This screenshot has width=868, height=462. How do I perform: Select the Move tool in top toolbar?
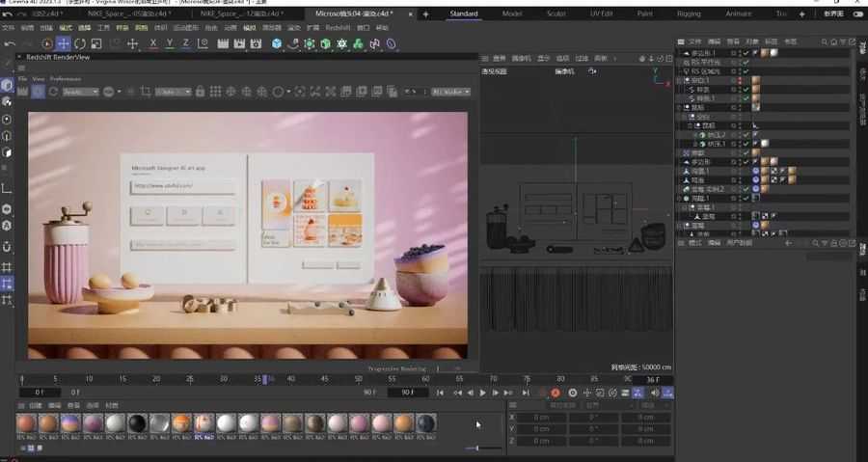coord(64,43)
